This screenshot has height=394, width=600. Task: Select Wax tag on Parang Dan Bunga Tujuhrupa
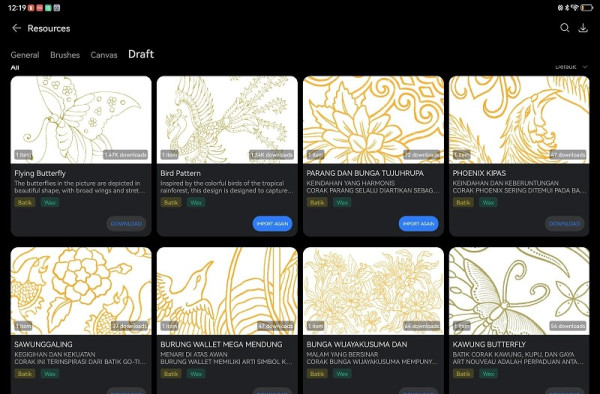pos(342,202)
